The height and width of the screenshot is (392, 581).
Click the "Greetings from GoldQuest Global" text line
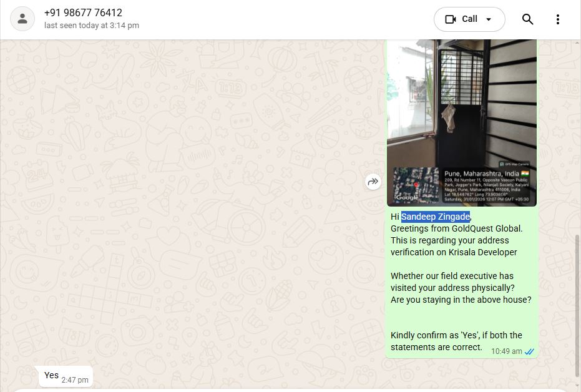point(457,228)
